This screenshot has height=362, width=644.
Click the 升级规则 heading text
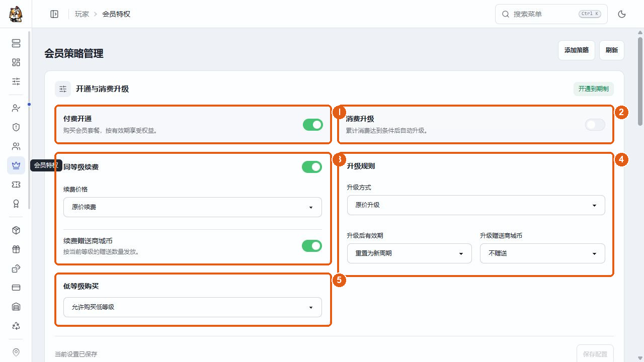(x=361, y=166)
